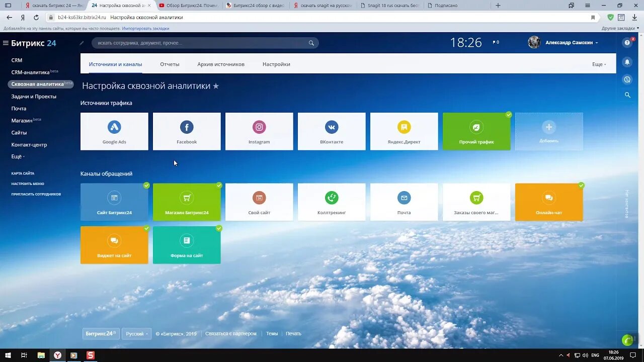Click the ENG language indicator in tray
The width and height of the screenshot is (644, 362).
[x=595, y=355]
